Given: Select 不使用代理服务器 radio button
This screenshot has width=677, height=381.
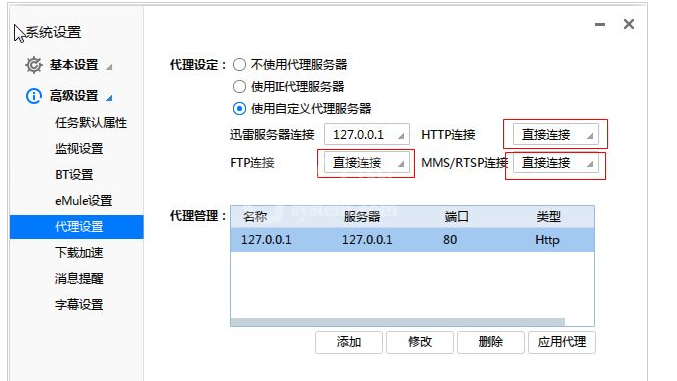Looking at the screenshot, I should [240, 65].
